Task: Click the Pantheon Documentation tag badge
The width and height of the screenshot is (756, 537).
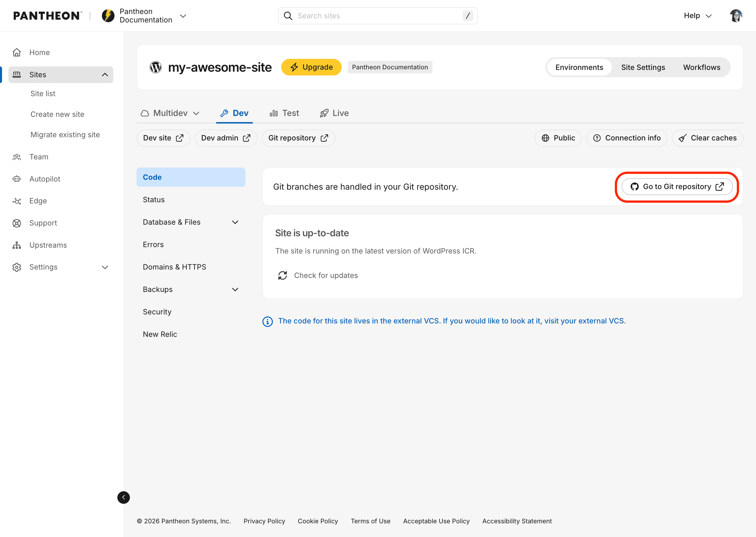Action: click(390, 68)
